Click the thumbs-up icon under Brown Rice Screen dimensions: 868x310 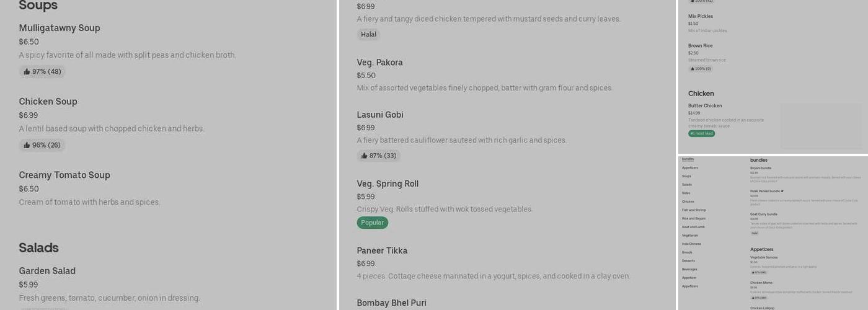692,69
